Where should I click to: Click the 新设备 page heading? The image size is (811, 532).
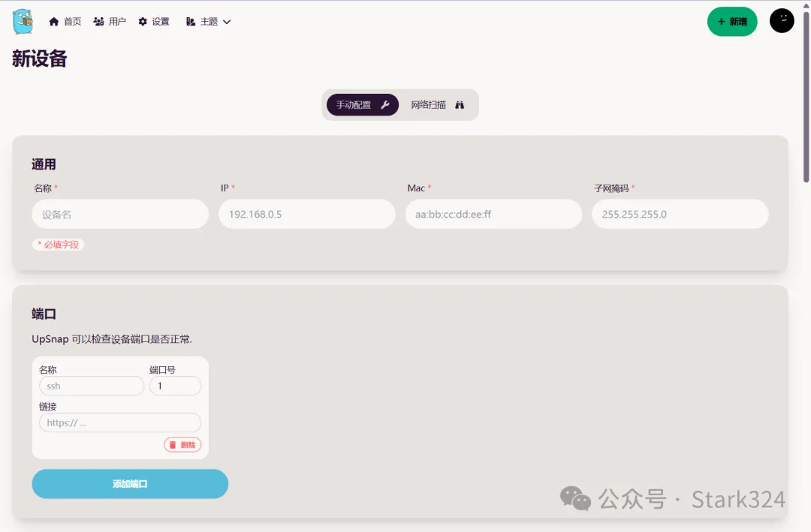(x=39, y=59)
